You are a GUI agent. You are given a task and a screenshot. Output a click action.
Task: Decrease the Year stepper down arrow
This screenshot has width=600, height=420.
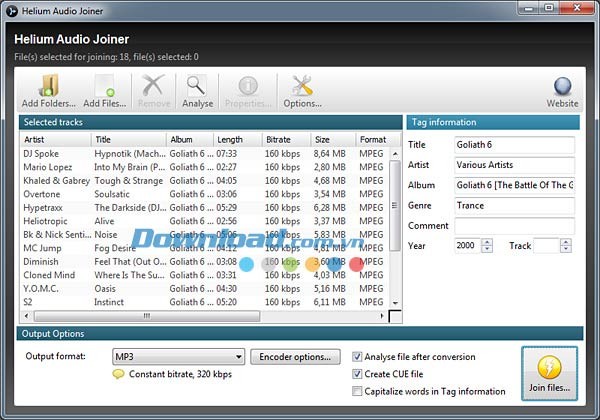pyautogui.click(x=487, y=249)
